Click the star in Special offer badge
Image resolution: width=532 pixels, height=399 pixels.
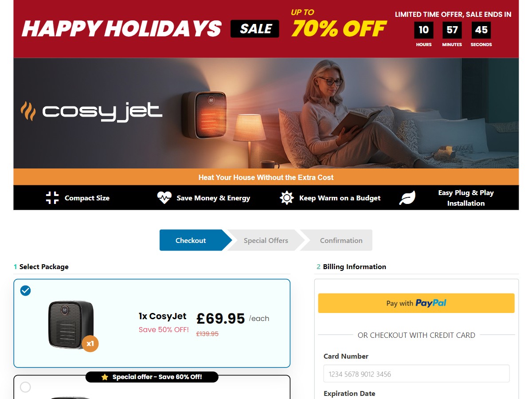coord(105,377)
